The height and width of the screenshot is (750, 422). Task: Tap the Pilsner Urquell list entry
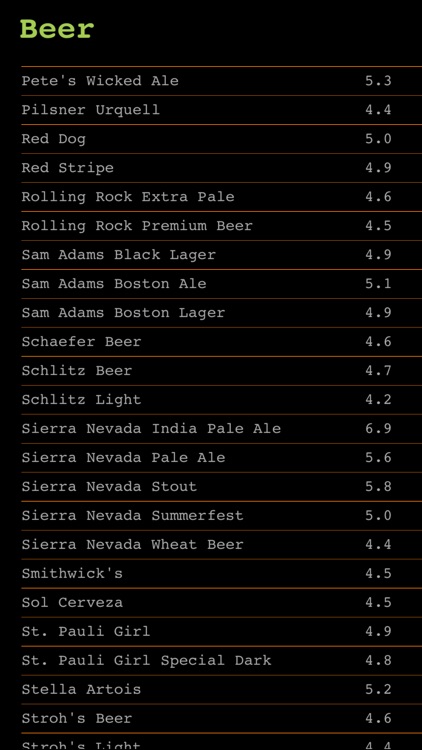tap(222, 110)
